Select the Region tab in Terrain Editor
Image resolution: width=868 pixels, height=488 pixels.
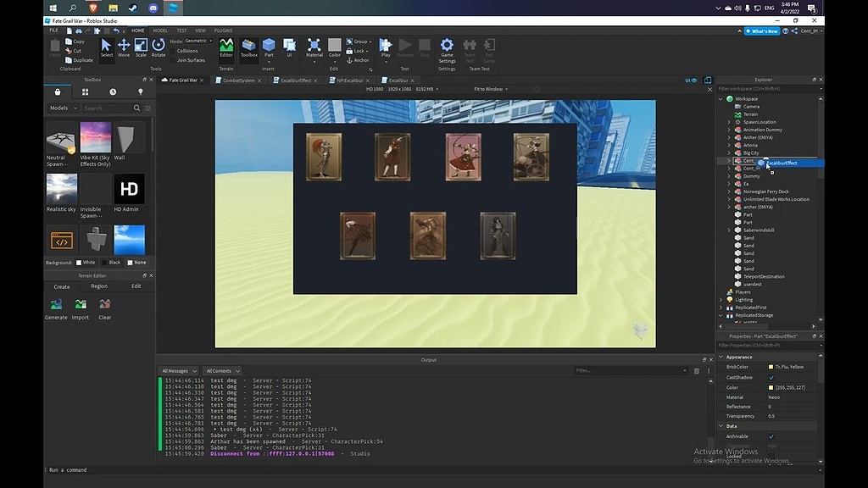[99, 286]
